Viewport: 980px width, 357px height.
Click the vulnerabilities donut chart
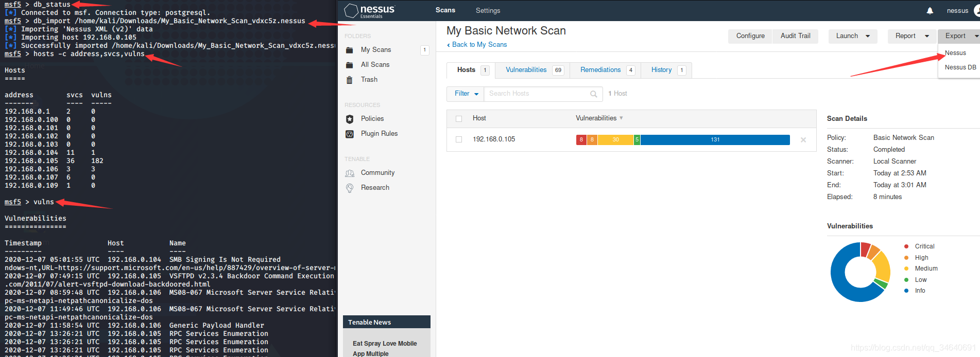point(860,272)
